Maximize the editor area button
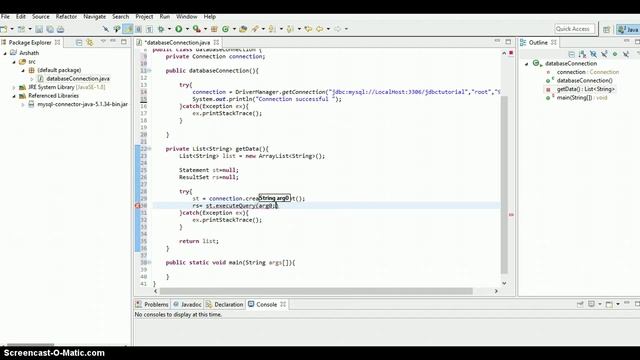640x360 pixels. tap(508, 42)
